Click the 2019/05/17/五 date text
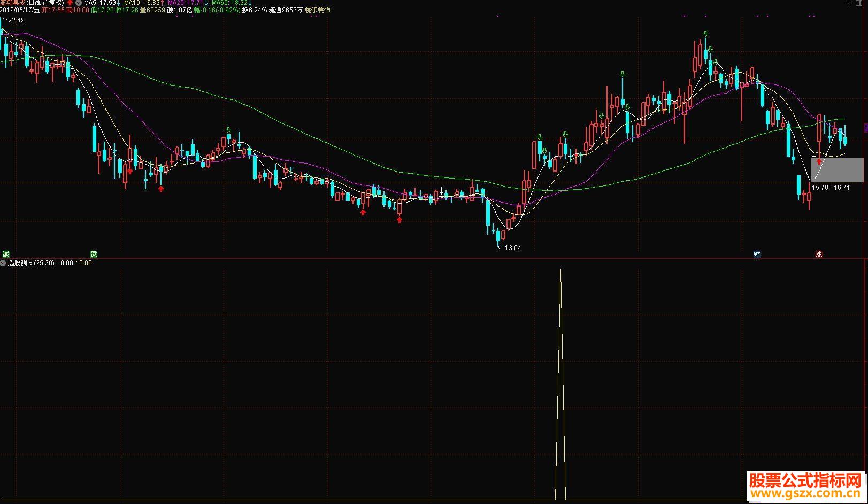 coord(19,10)
